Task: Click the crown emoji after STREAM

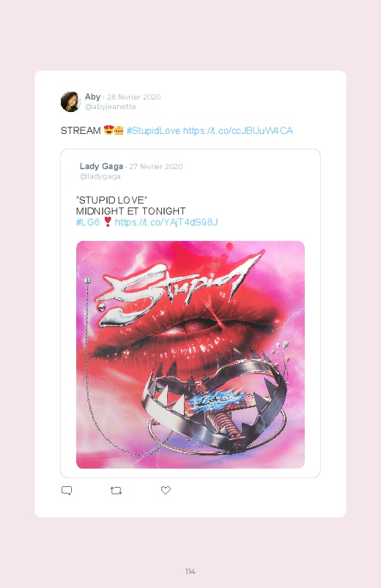Action: [119, 130]
